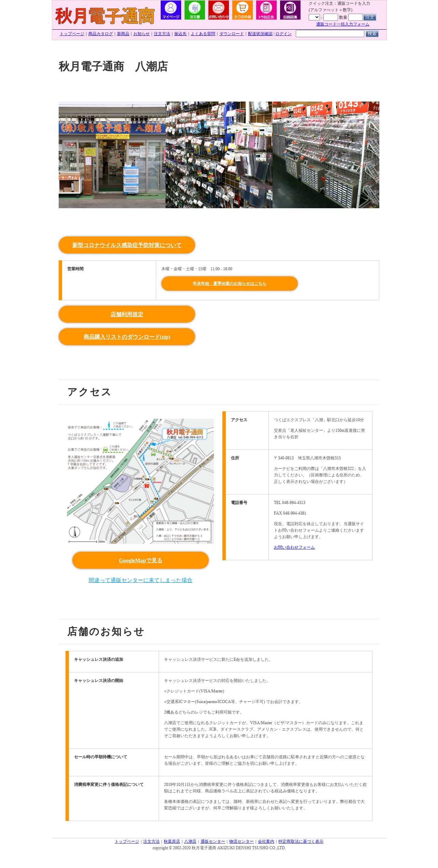This screenshot has height=868, width=438.
Task: Open 特定商取引法に基づく表示 link
Action: tap(301, 841)
